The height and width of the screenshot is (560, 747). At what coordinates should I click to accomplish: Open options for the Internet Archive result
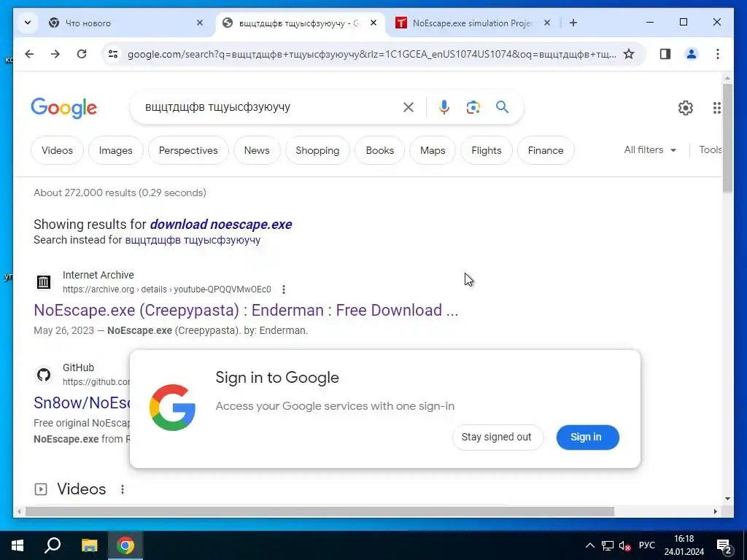pos(284,289)
